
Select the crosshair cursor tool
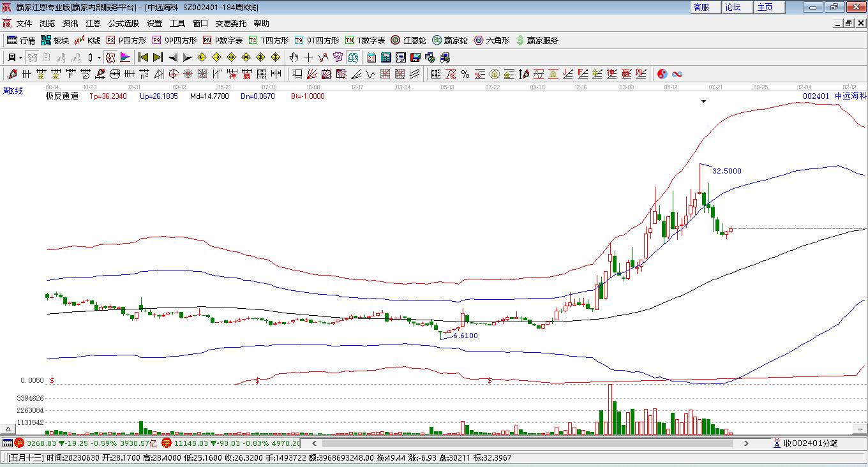pos(308,57)
